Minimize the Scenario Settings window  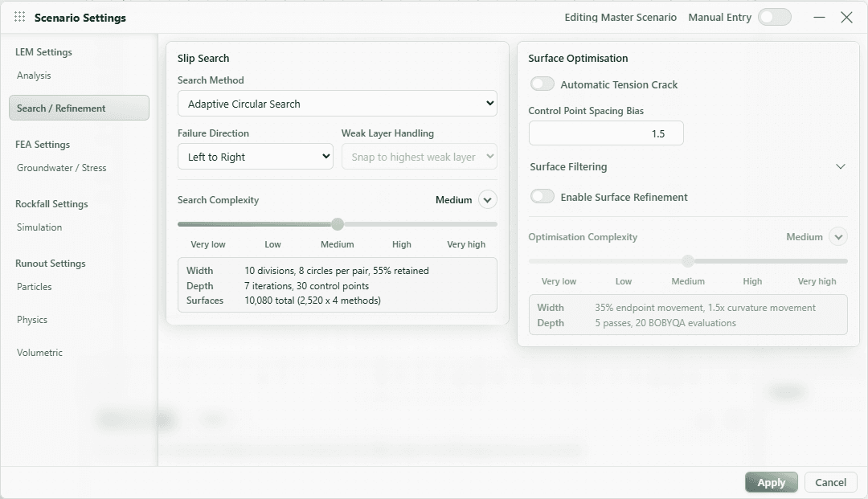click(819, 17)
